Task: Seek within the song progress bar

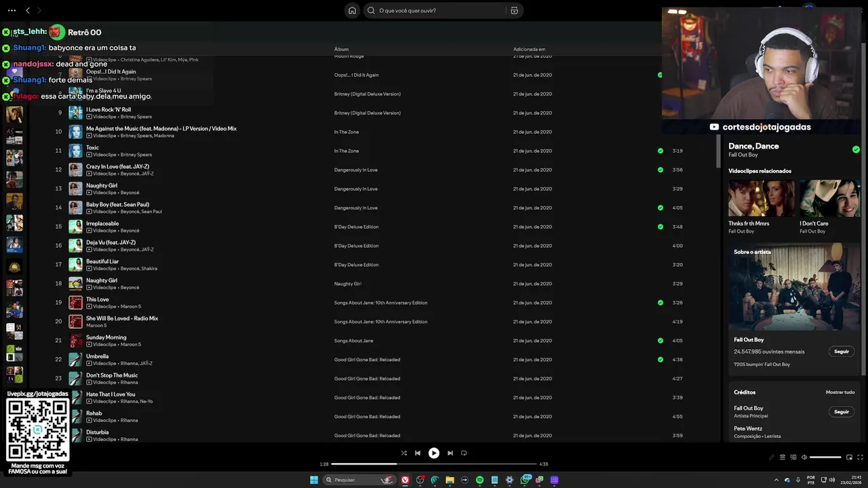Action: [x=433, y=464]
